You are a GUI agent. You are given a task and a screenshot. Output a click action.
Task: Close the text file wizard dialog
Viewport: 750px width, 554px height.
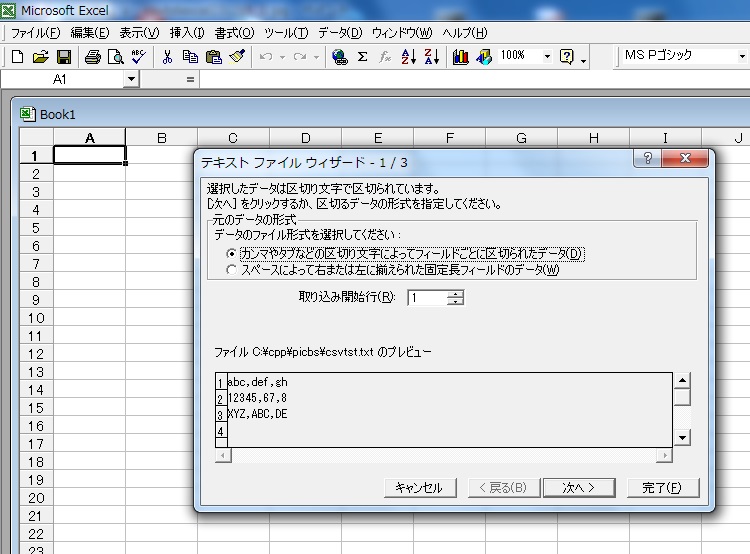point(685,158)
